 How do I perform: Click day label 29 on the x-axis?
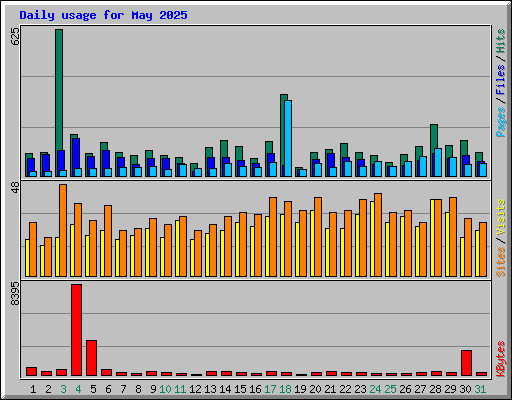point(450,389)
